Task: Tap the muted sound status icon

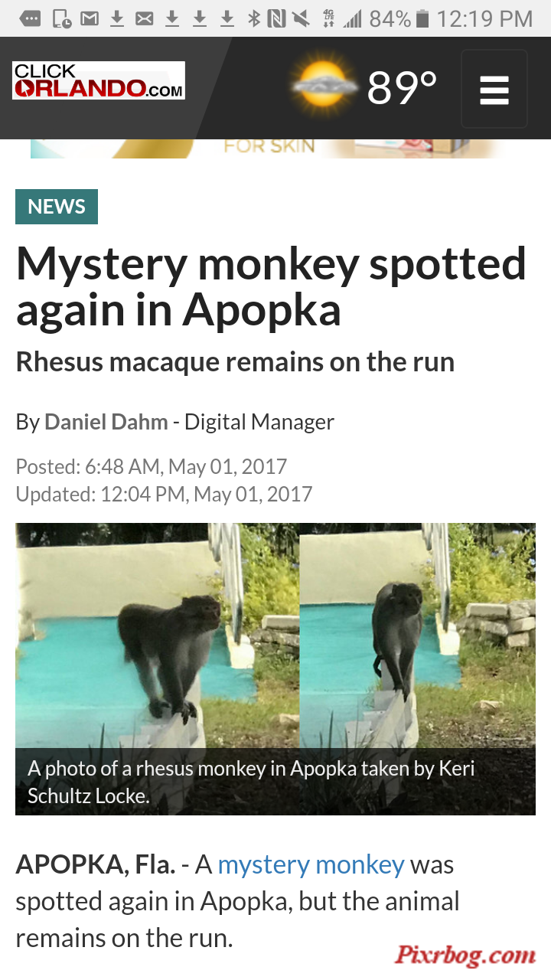Action: pyautogui.click(x=302, y=18)
